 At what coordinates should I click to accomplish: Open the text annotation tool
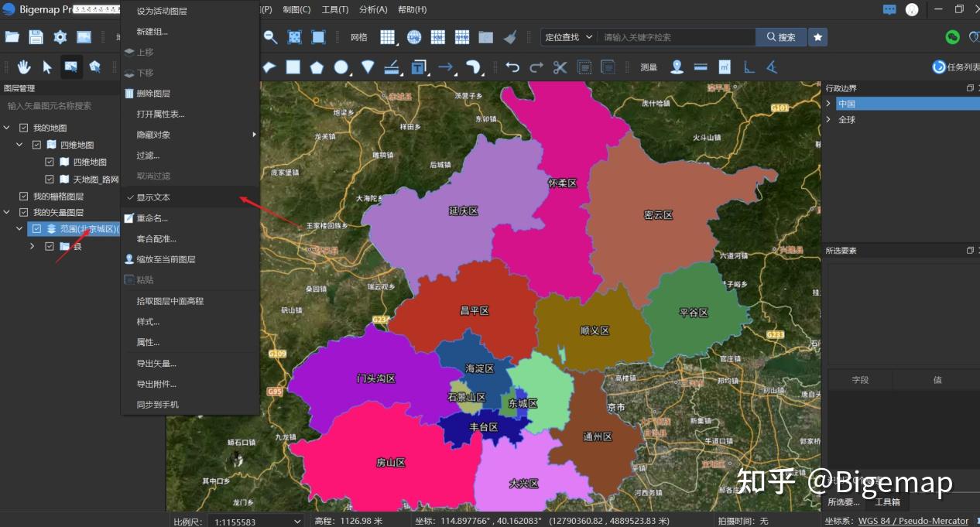click(x=418, y=67)
